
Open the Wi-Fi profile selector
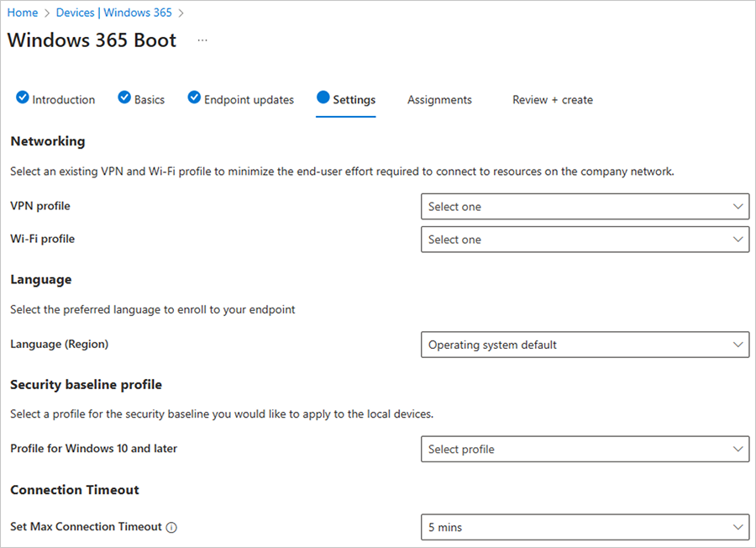pos(585,239)
